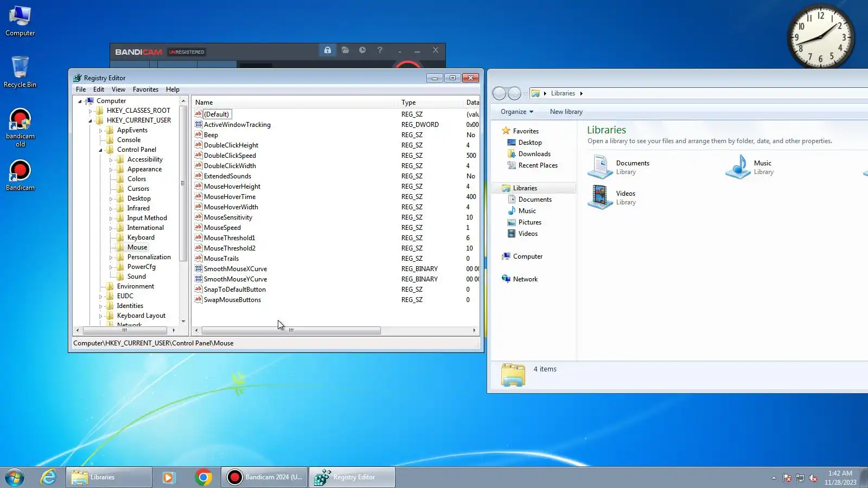Click the Bandicam lock icon
Viewport: 868px width, 488px height.
click(328, 50)
